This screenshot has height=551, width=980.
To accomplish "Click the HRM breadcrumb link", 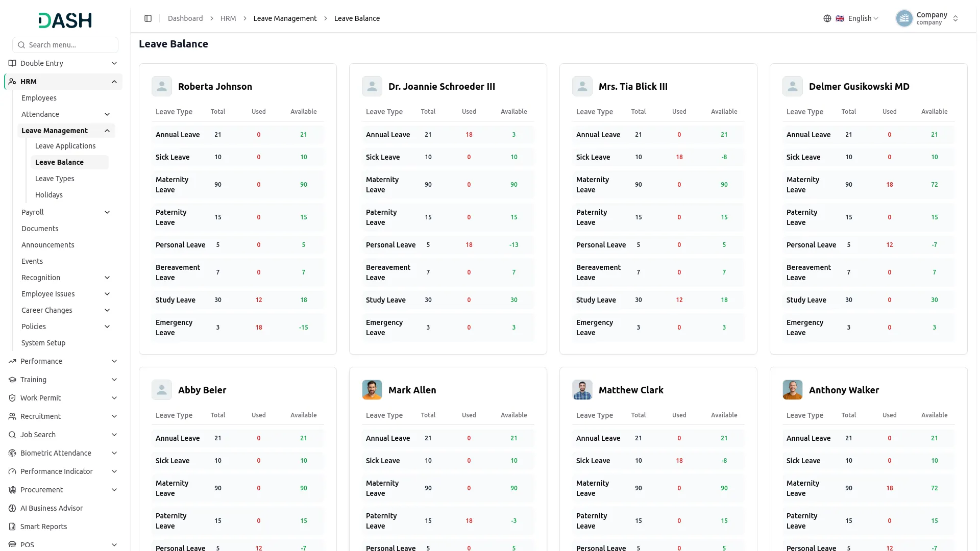I will pyautogui.click(x=228, y=18).
